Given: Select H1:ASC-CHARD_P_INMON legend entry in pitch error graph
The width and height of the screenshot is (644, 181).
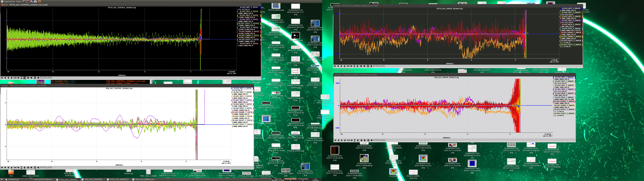Looking at the screenshot, I should [571, 36].
